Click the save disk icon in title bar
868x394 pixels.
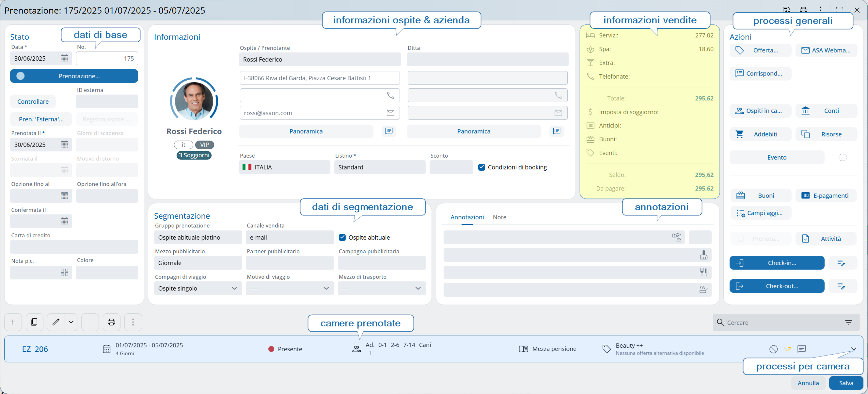[x=786, y=10]
